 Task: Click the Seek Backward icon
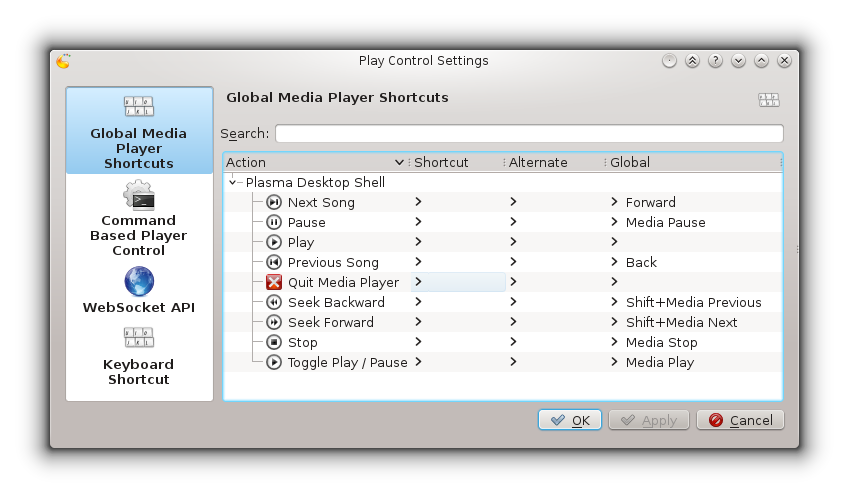(x=274, y=302)
